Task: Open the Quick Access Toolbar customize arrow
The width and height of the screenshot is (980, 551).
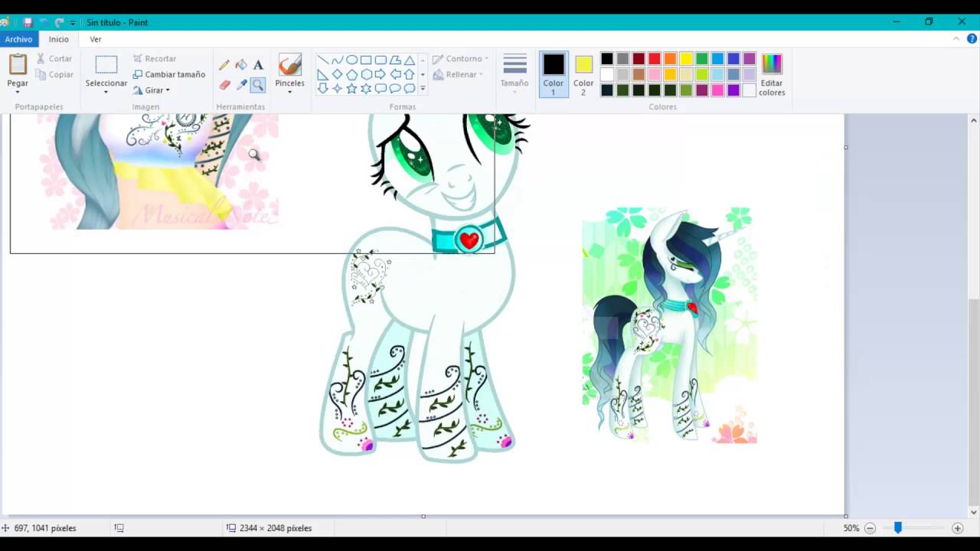Action: [x=73, y=23]
